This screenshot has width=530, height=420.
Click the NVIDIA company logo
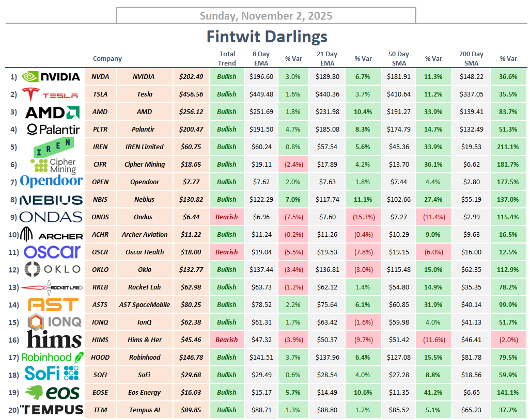51,77
